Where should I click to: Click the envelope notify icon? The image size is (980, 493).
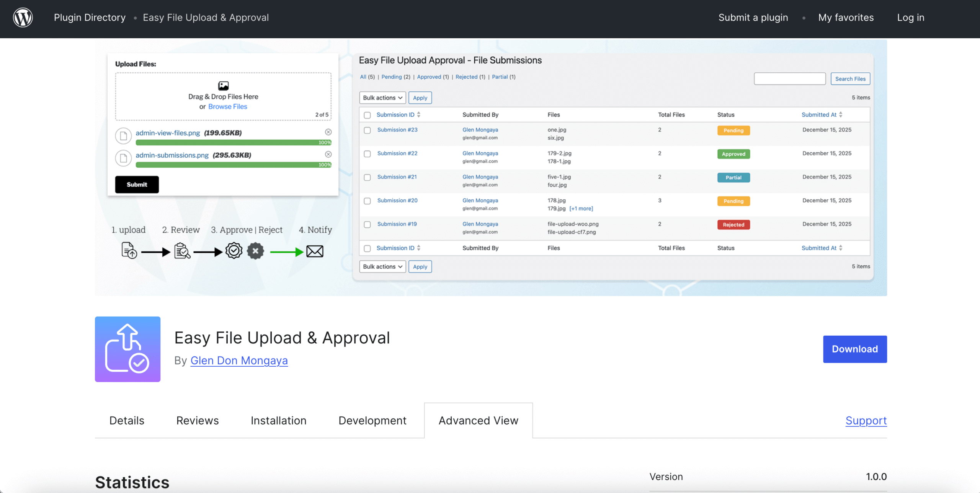[315, 251]
